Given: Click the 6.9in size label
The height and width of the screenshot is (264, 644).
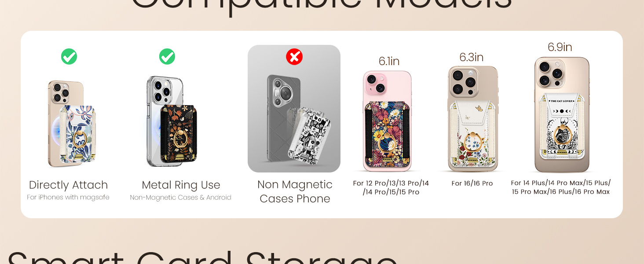Looking at the screenshot, I should click(x=560, y=47).
